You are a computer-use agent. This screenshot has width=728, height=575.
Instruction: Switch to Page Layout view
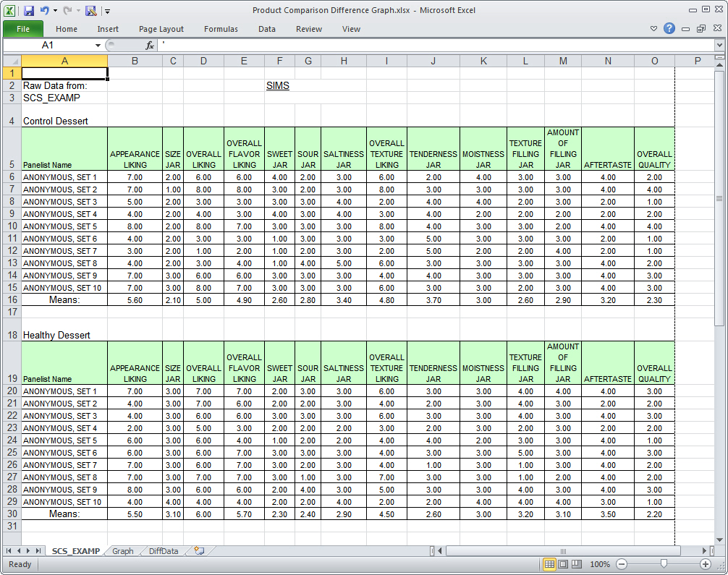(563, 564)
